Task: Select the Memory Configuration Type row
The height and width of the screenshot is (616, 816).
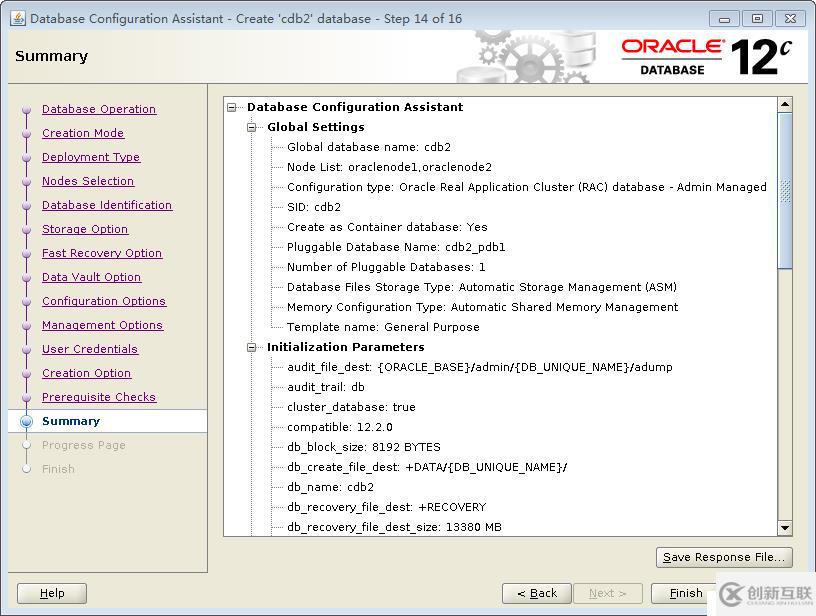Action: [482, 307]
